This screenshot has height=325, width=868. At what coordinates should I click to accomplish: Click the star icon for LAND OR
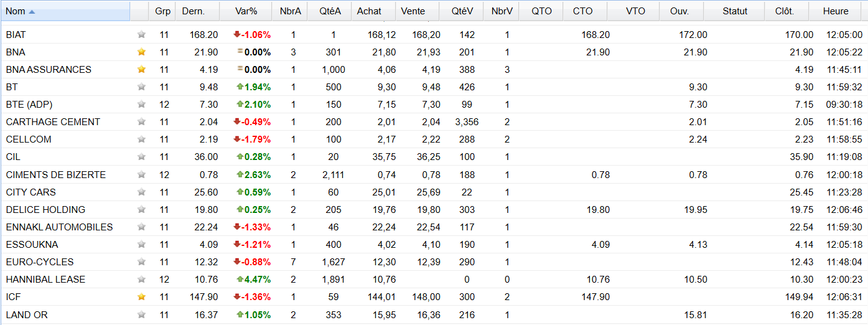pos(141,315)
